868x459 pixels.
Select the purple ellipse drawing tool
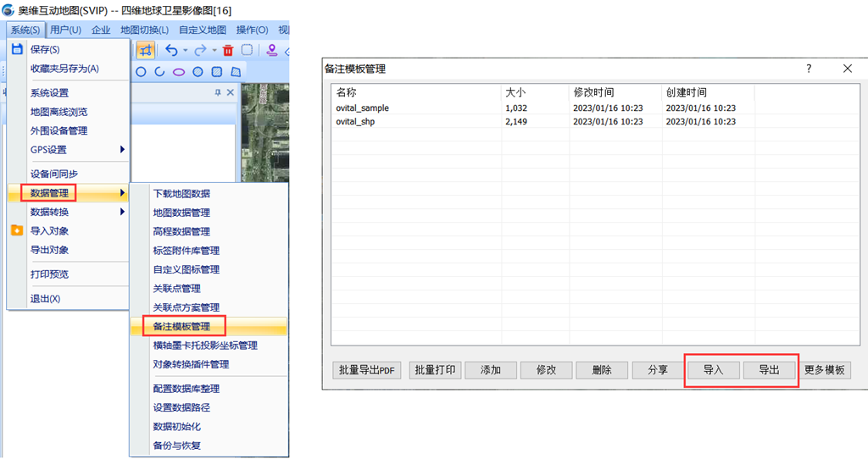pyautogui.click(x=179, y=72)
